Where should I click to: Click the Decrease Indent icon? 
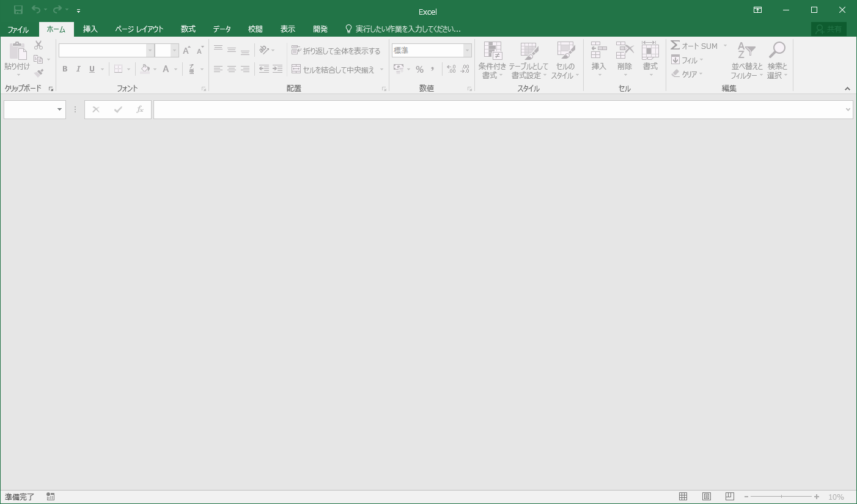(x=264, y=69)
